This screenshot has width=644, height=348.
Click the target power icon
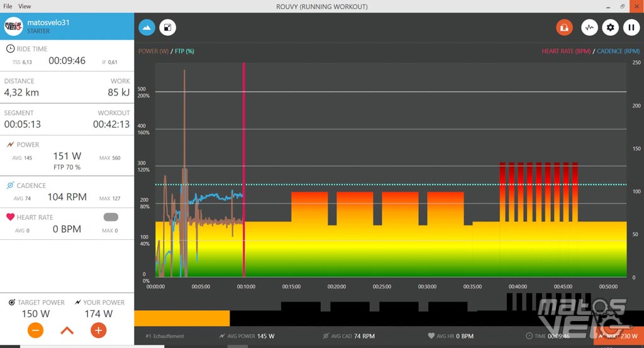(12, 302)
